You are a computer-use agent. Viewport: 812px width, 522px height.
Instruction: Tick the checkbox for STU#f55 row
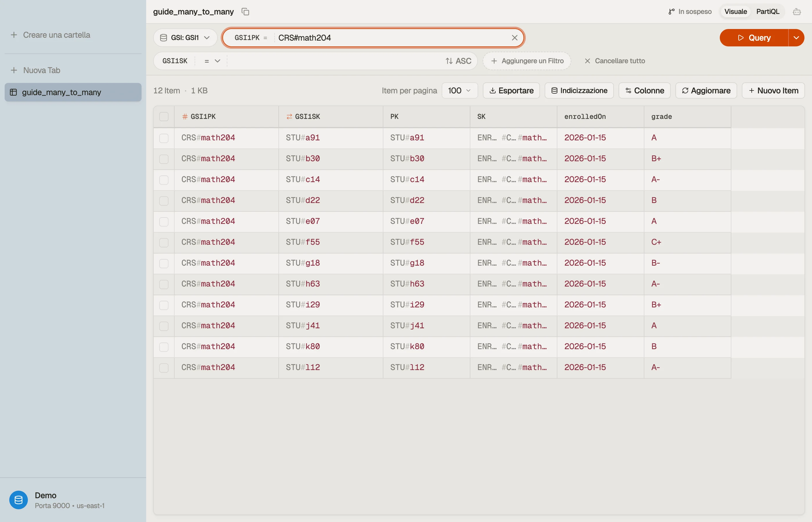click(164, 242)
